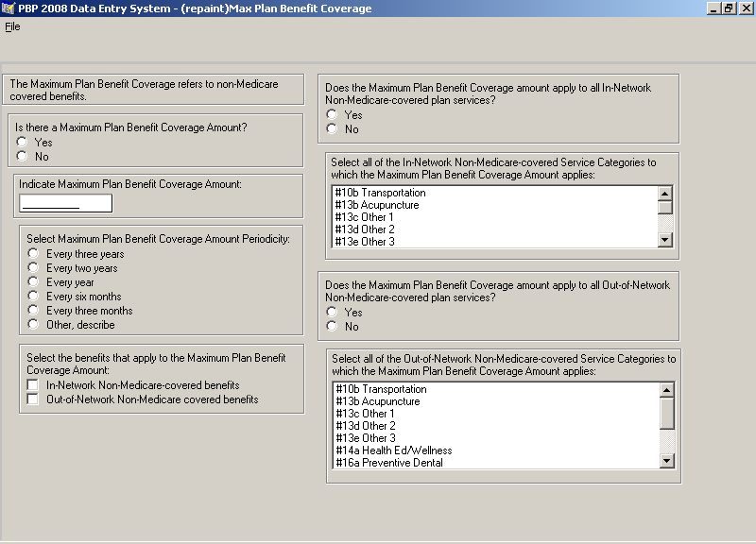This screenshot has width=756, height=544.
Task: Select No for all Out-of-Network plan services
Action: click(332, 326)
